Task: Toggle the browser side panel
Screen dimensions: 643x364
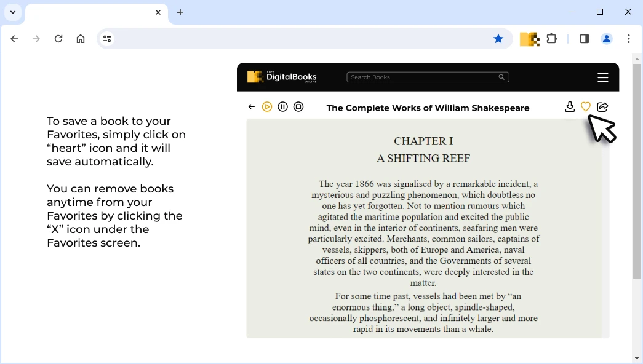Action: pos(584,39)
